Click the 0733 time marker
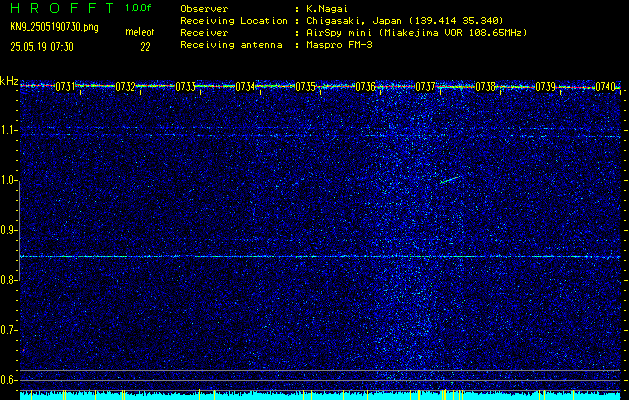The width and height of the screenshot is (629, 400). tap(185, 86)
